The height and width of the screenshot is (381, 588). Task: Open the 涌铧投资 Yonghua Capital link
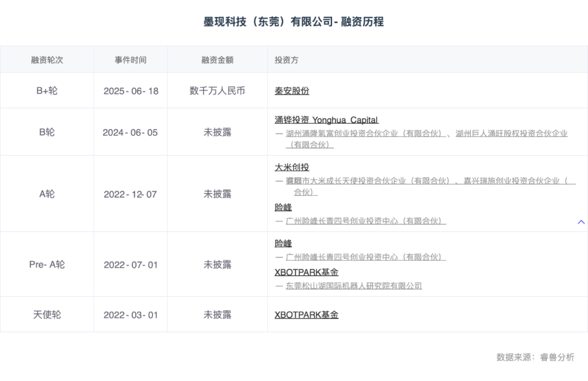[326, 120]
